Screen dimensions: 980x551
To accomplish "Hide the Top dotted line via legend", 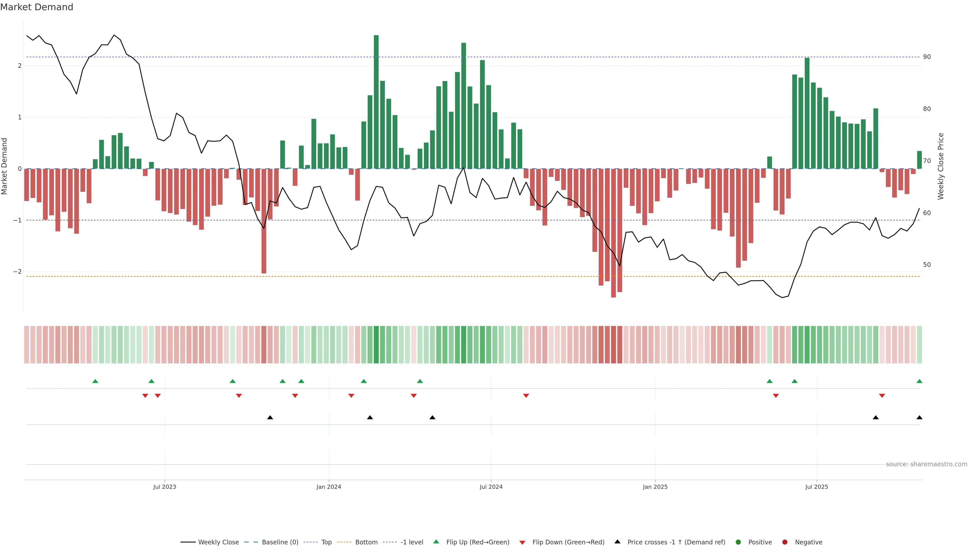I will pos(326,542).
